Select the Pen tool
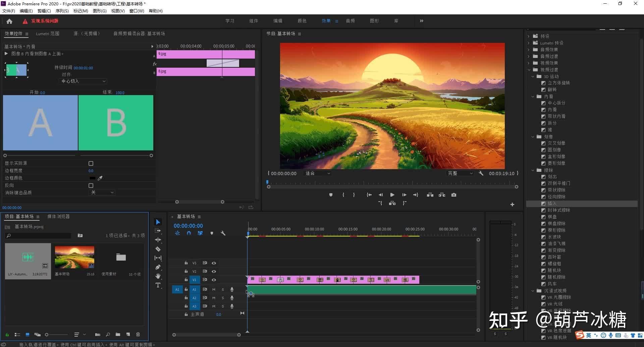The height and width of the screenshot is (347, 644). tap(158, 267)
